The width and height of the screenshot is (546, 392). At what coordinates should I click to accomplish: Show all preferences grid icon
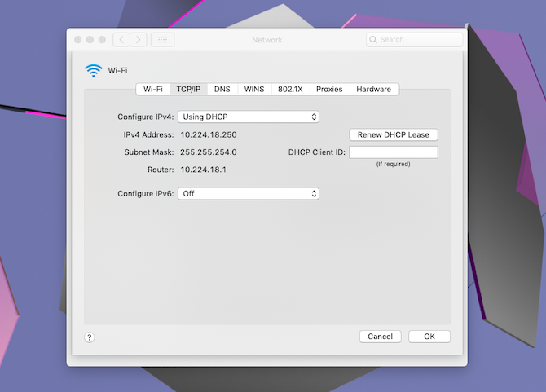163,40
